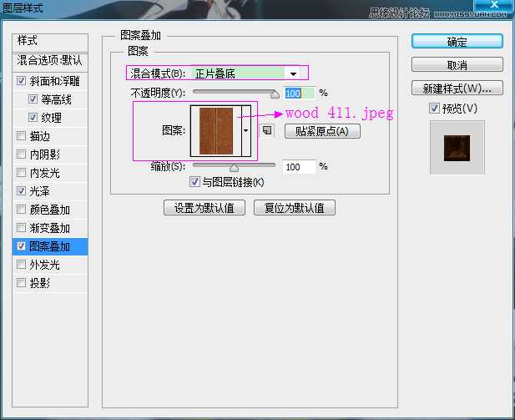Toggle the 等高线 checkbox
Image resolution: width=515 pixels, height=420 pixels.
click(x=33, y=99)
